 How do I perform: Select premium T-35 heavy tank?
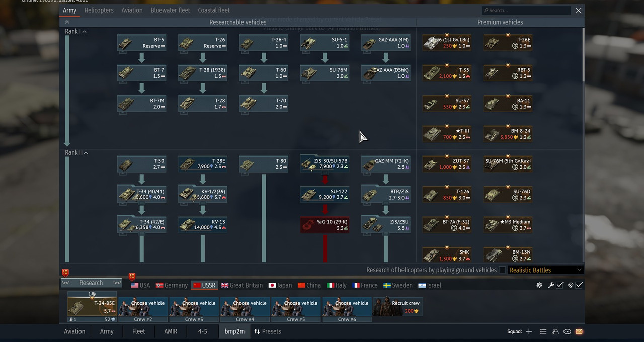click(447, 73)
